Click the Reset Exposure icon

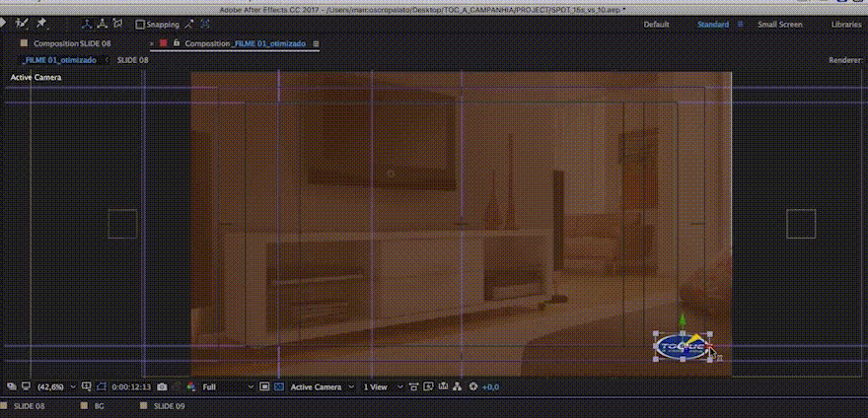473,387
